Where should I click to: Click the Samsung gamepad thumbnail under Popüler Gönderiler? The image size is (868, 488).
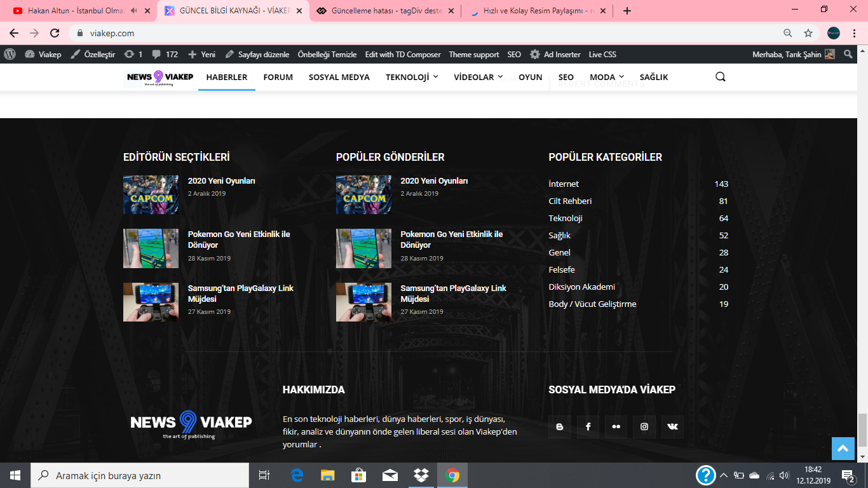point(363,302)
